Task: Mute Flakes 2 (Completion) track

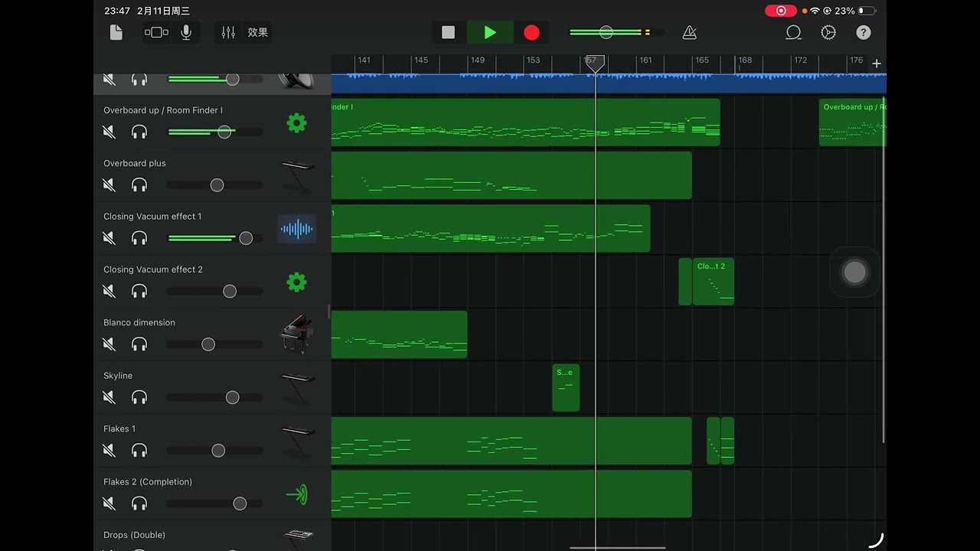Action: pyautogui.click(x=109, y=504)
